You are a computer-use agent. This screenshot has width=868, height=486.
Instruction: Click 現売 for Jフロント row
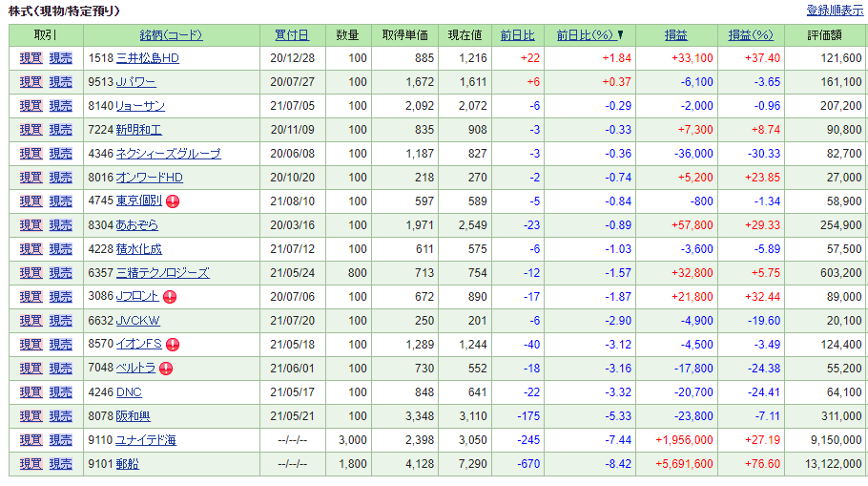coord(61,297)
